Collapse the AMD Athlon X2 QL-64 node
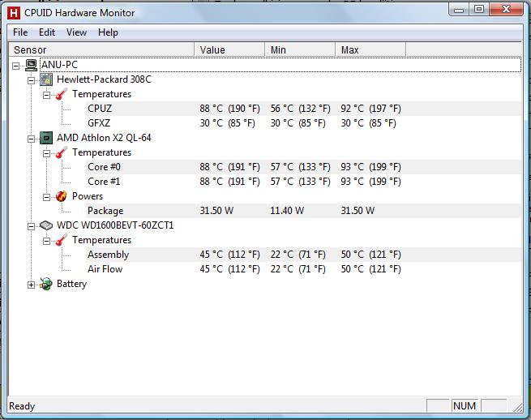Viewport: 531px width, 420px height. (31, 139)
